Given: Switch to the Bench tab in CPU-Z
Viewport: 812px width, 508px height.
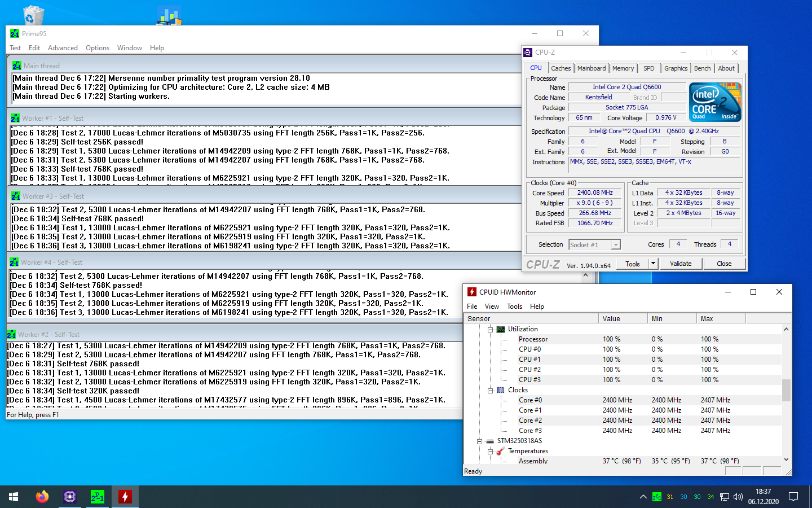Looking at the screenshot, I should [702, 68].
